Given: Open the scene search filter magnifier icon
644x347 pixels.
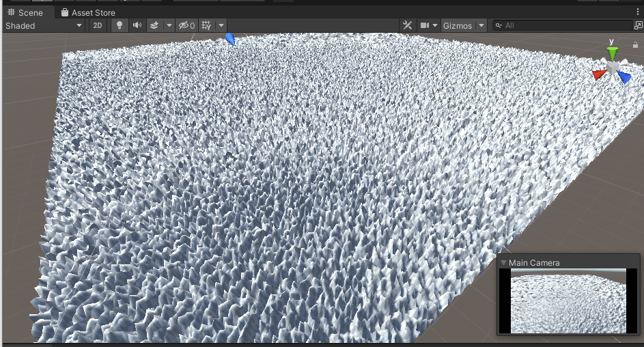Looking at the screenshot, I should [499, 25].
